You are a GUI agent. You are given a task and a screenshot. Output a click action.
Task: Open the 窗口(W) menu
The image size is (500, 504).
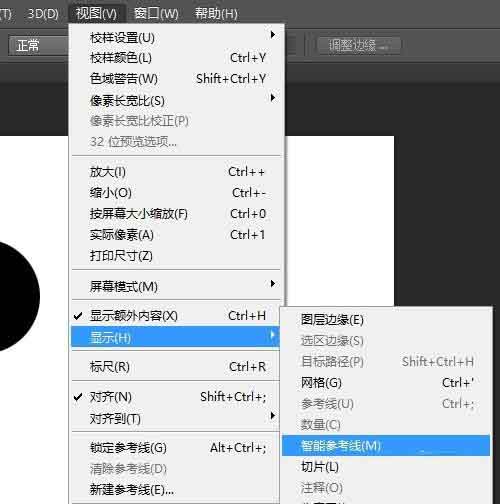click(156, 14)
